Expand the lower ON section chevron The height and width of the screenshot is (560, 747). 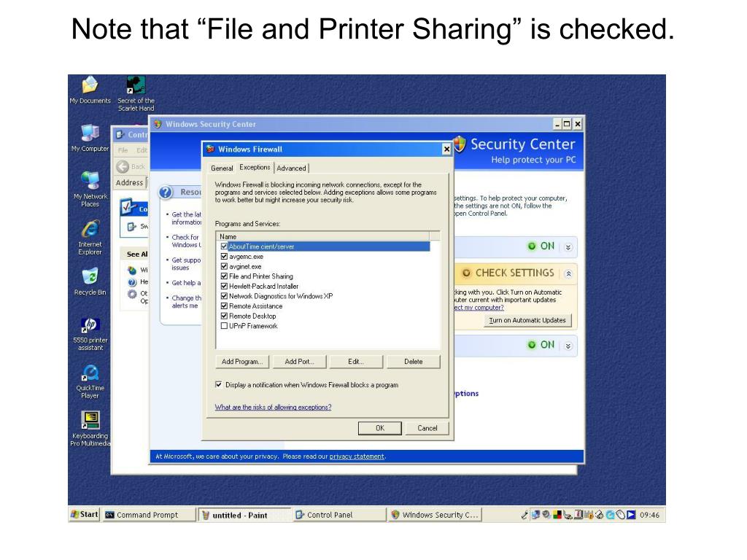(568, 346)
